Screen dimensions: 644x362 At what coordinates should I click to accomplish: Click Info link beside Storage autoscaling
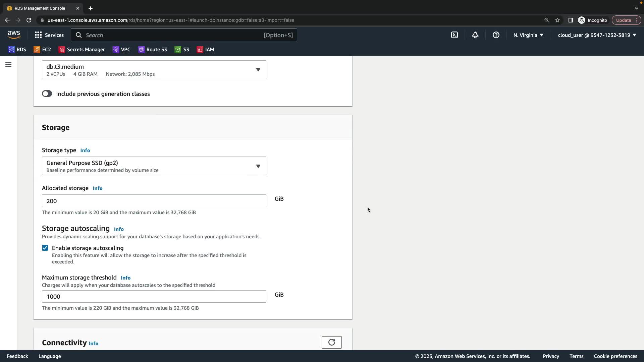pos(119,229)
